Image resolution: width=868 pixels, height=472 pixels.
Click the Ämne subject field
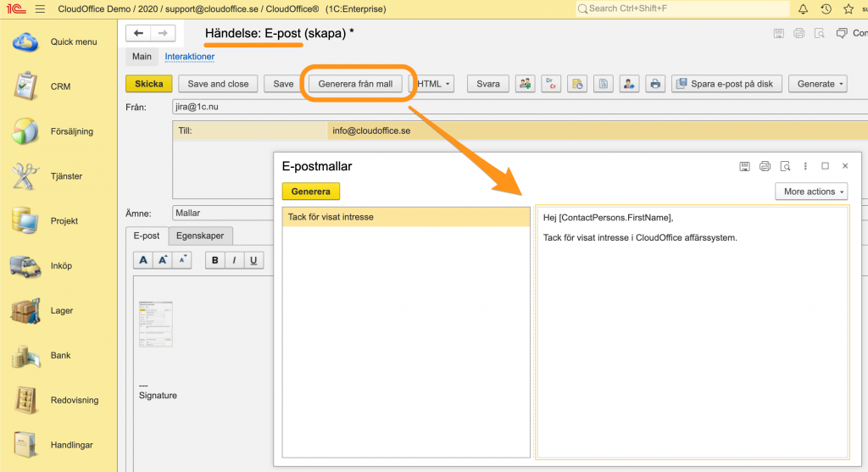point(223,213)
